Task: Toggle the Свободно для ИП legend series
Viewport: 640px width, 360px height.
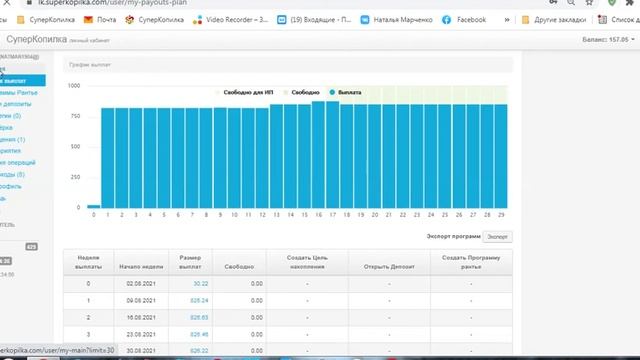Action: [244, 92]
